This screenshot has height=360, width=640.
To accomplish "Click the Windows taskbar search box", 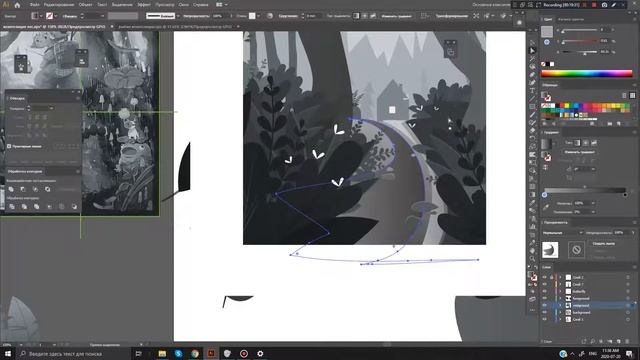I will 73,353.
